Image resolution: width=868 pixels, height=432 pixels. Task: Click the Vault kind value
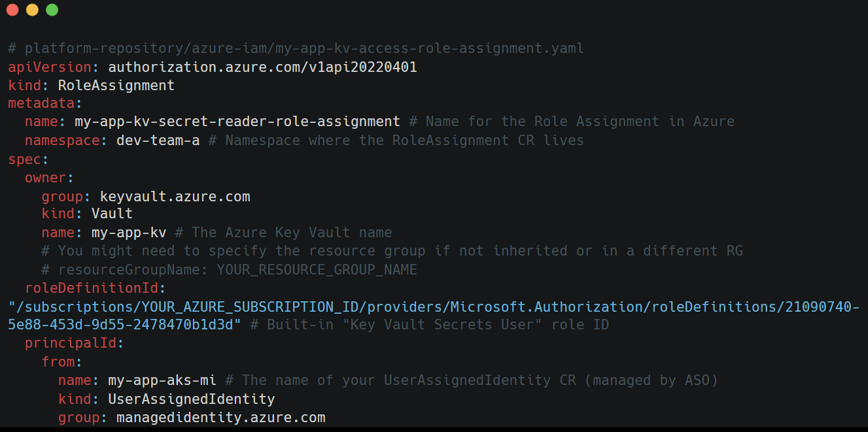[112, 214]
